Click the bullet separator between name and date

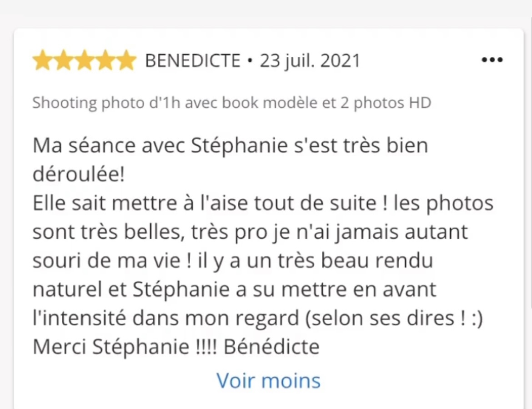pos(250,61)
